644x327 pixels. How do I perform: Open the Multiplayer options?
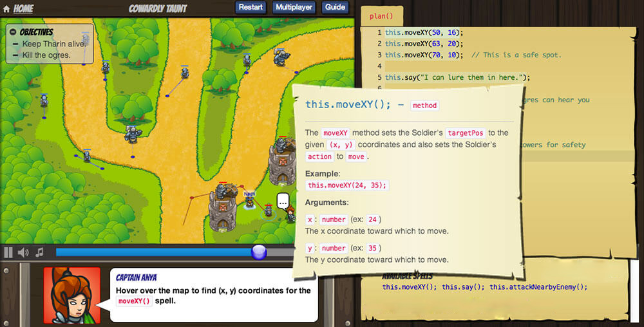pyautogui.click(x=293, y=7)
